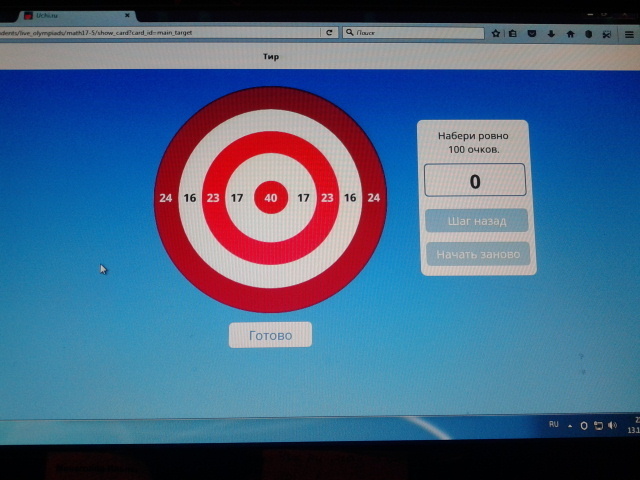Show hidden tray icons arrow

[570, 426]
